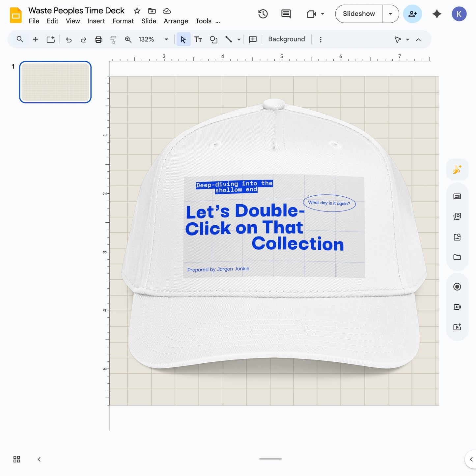The height and width of the screenshot is (476, 476).
Task: Switch to grid view
Action: (17, 459)
